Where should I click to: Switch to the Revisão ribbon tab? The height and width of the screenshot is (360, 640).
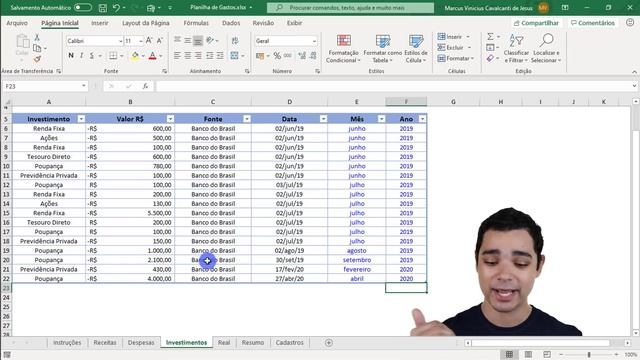pyautogui.click(x=263, y=23)
